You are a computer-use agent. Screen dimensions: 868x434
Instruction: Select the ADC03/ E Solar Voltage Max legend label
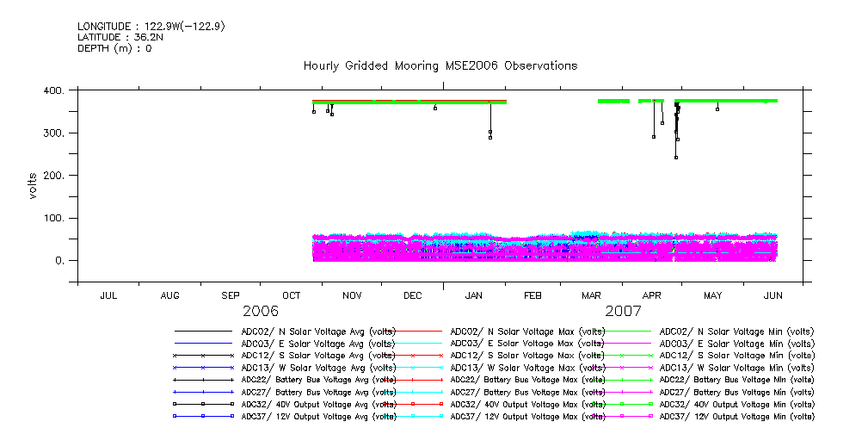point(526,343)
